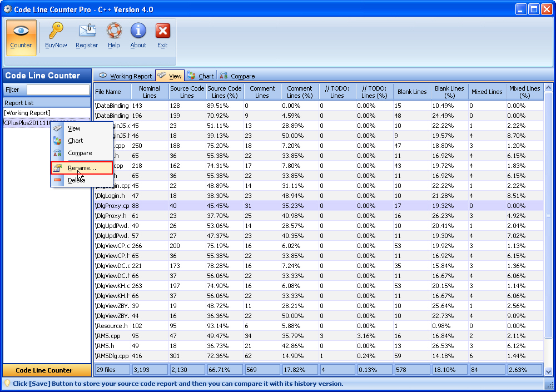Click the Code Line Counter bottom panel button
Screen dimensions: 556x392
47,370
